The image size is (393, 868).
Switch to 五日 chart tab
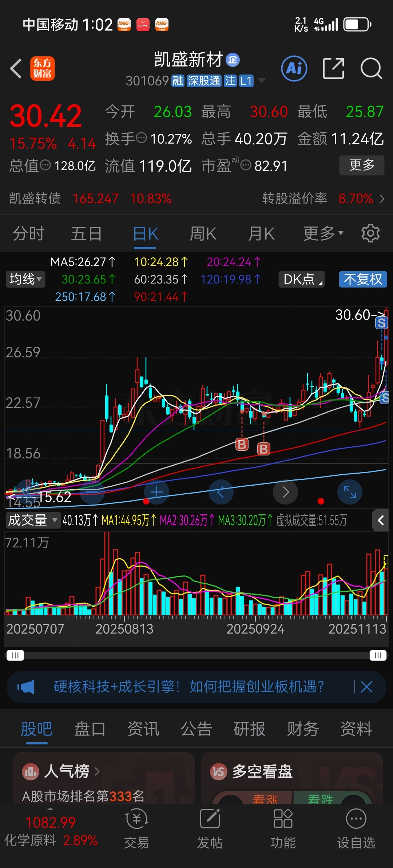click(86, 233)
